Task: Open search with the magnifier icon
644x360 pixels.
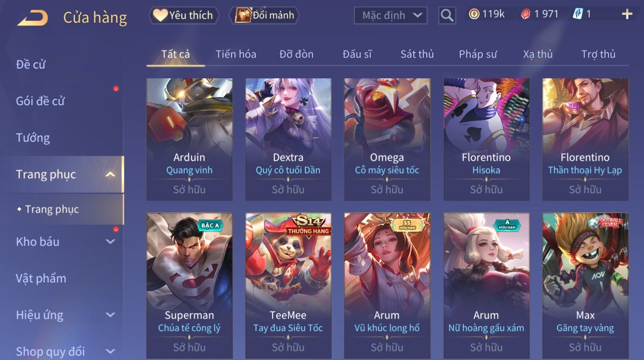Action: click(447, 15)
